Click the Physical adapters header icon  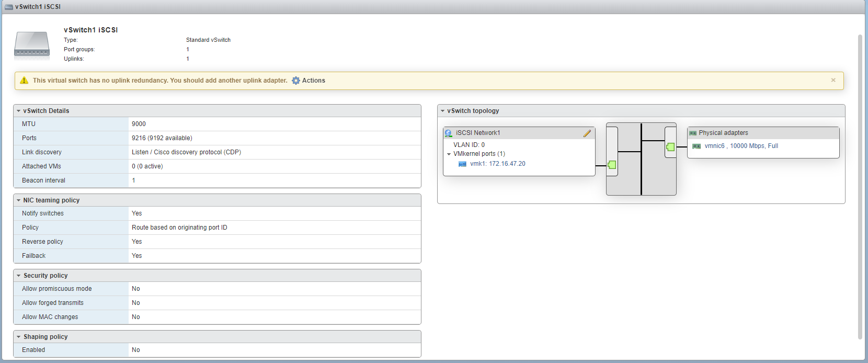(693, 133)
